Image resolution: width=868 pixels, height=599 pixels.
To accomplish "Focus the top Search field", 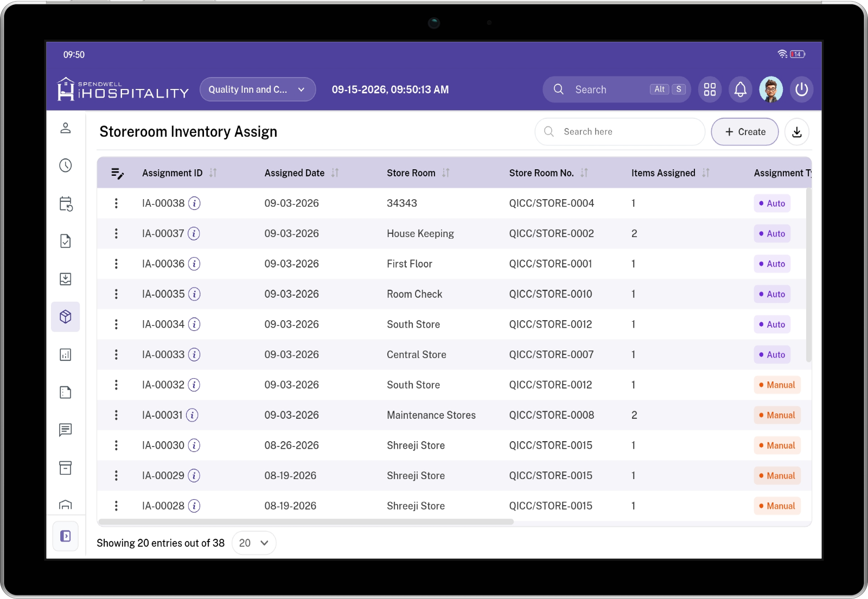I will tap(616, 90).
